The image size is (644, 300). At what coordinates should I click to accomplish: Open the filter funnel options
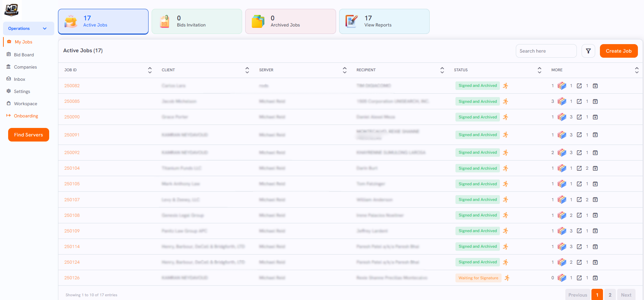[588, 51]
